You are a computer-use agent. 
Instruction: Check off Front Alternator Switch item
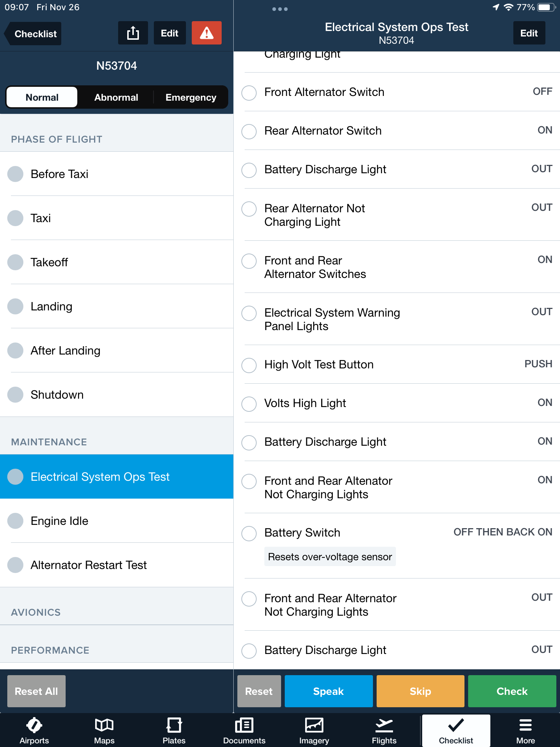tap(249, 93)
